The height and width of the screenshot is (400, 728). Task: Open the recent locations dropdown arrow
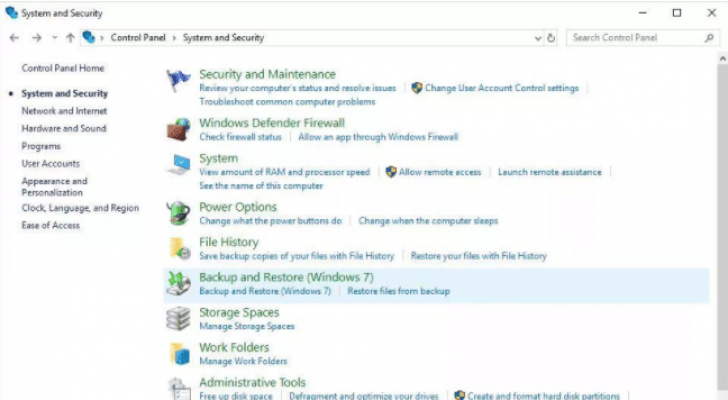(54, 38)
